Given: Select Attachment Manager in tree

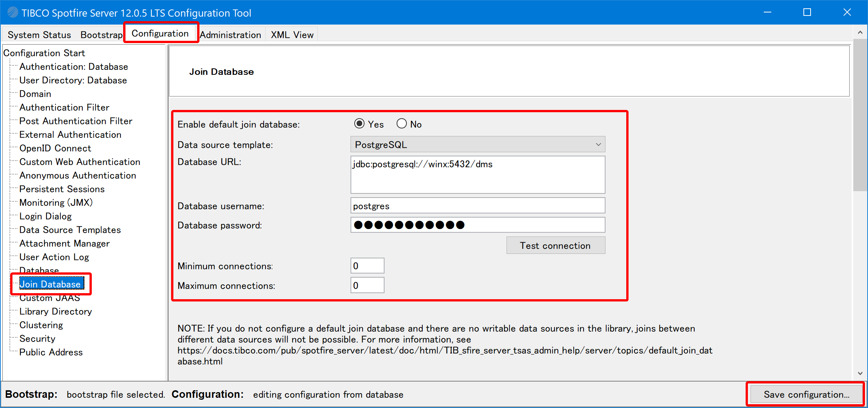Looking at the screenshot, I should click(x=64, y=243).
